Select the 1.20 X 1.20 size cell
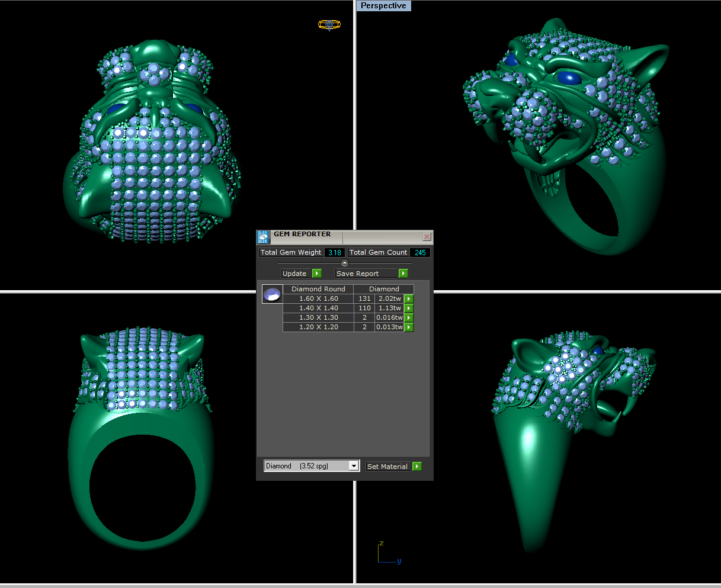This screenshot has height=588, width=721. tap(318, 327)
